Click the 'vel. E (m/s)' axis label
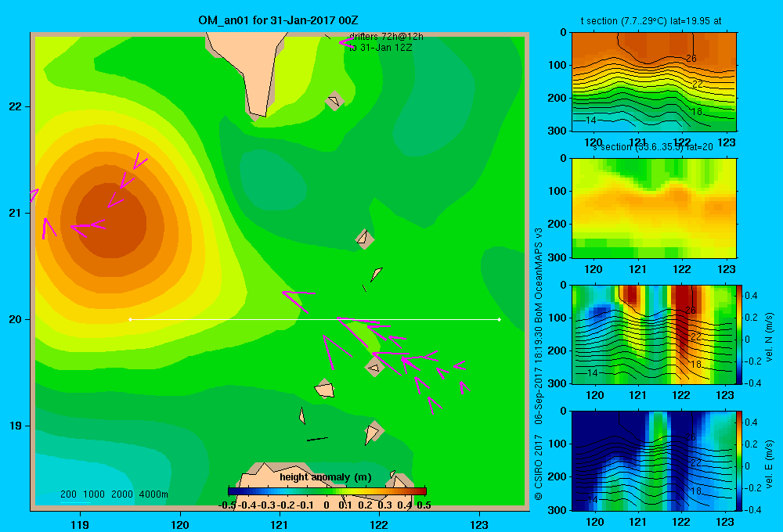The image size is (783, 532). coord(770,464)
